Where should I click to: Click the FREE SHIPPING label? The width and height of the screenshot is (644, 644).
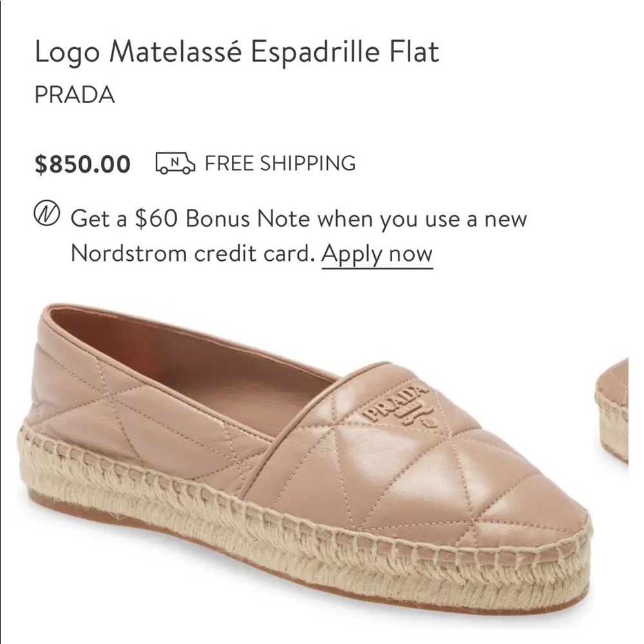click(280, 163)
